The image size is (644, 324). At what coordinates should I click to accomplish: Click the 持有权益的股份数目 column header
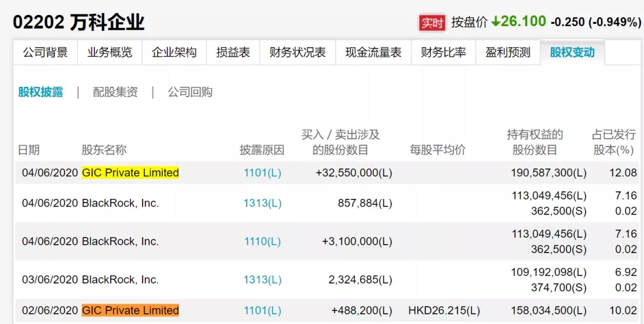coord(535,142)
